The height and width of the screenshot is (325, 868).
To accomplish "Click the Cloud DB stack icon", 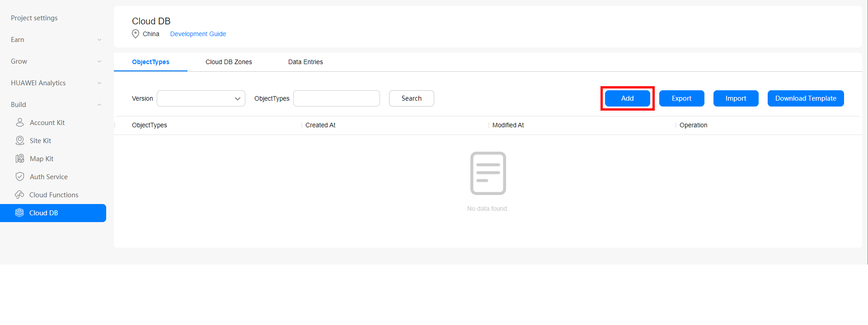I will pos(19,213).
